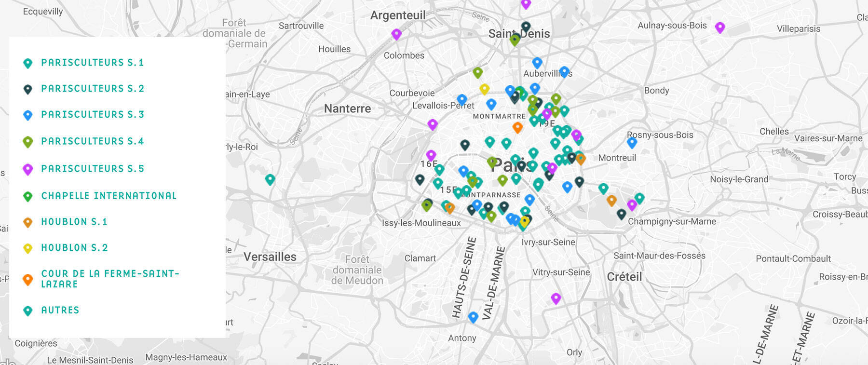Select the Autres legend entry
Viewport: 868px width, 365px height.
60,310
